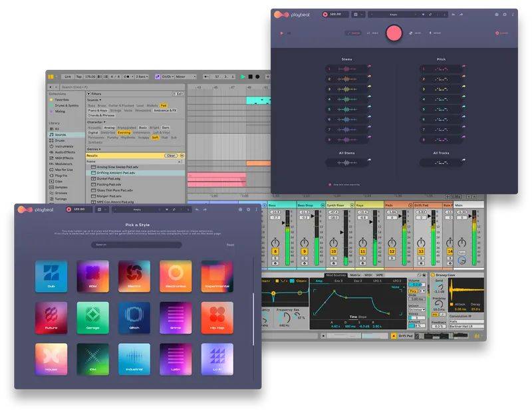Export Pitch track 2 with its arrow icon

point(464,76)
